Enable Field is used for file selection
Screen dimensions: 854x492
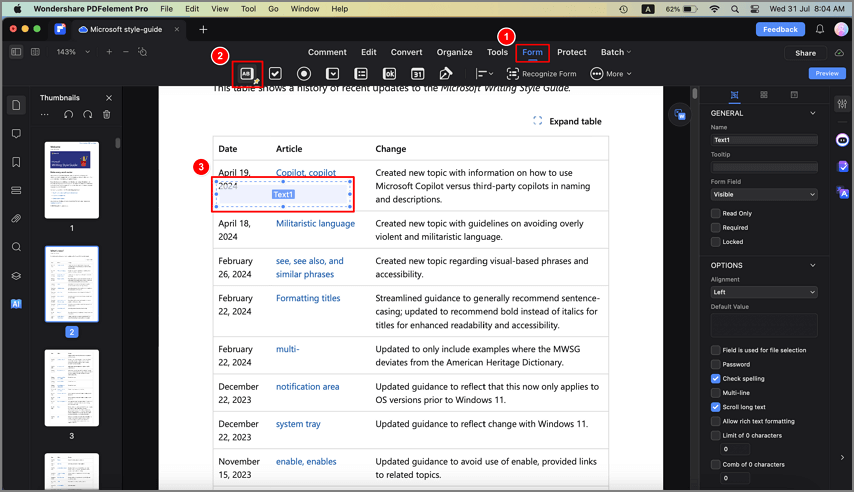click(x=716, y=350)
